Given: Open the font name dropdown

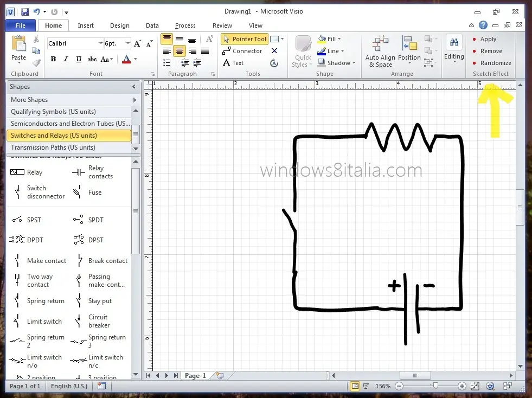Looking at the screenshot, I should tap(100, 43).
